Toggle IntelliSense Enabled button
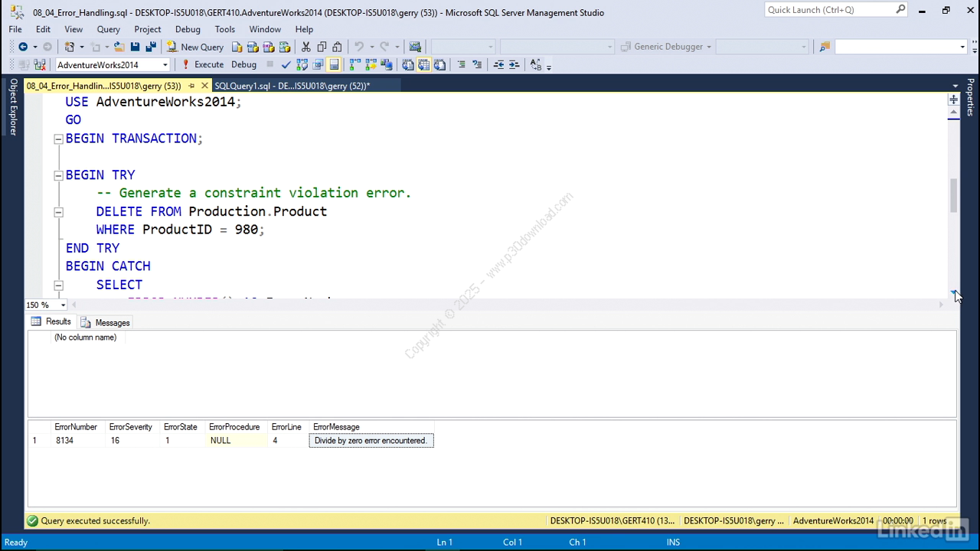Screen dimensions: 980x551 tap(333, 65)
